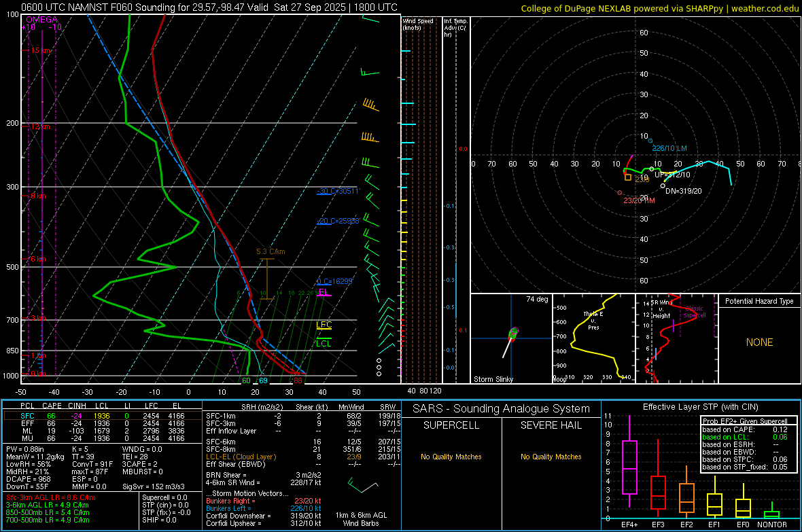Image resolution: width=802 pixels, height=532 pixels.
Task: Click the SHIP = 0.0 parameter
Action: coord(159,520)
